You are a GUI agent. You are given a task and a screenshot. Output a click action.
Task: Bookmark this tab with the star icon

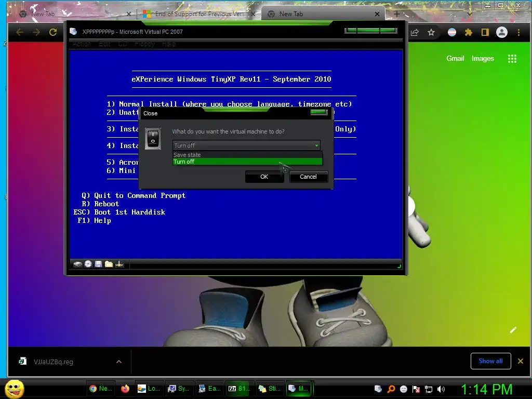coord(431,33)
